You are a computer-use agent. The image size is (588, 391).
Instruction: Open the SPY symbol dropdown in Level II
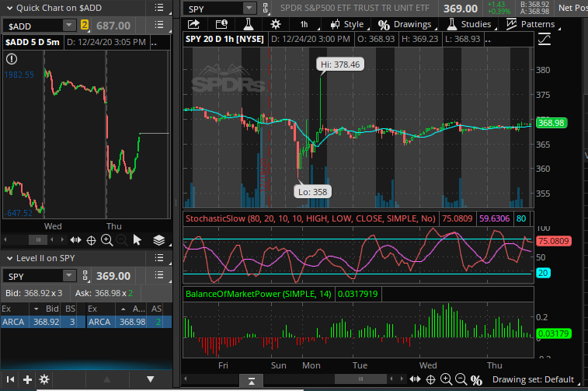click(x=68, y=276)
